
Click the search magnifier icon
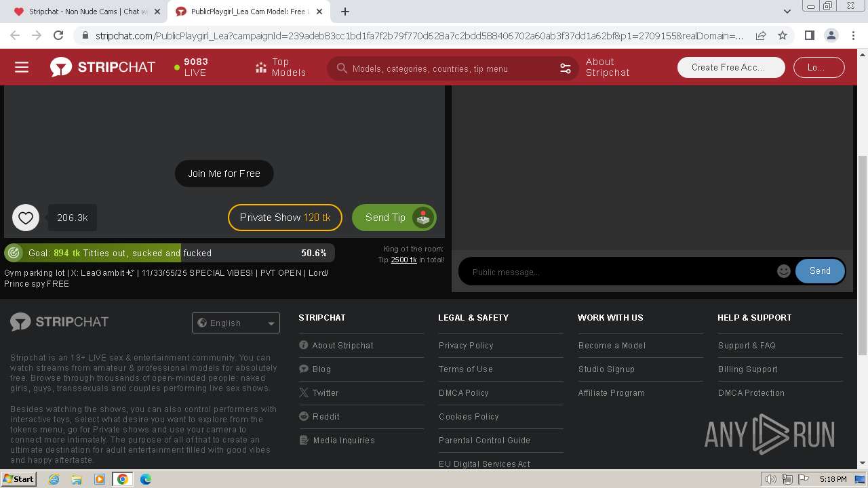click(342, 68)
